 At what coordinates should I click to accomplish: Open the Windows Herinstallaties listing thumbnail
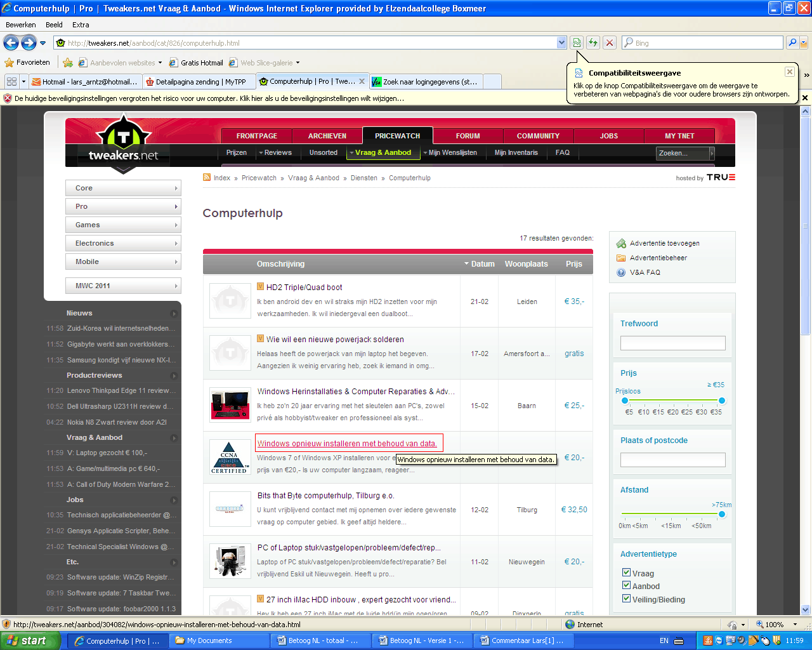click(x=230, y=406)
